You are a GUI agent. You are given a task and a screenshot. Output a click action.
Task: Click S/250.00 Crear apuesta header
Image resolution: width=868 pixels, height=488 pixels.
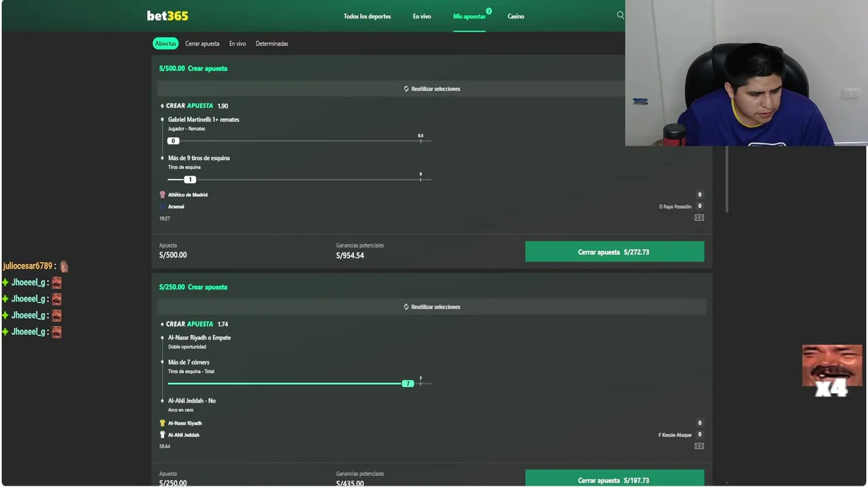pyautogui.click(x=193, y=287)
